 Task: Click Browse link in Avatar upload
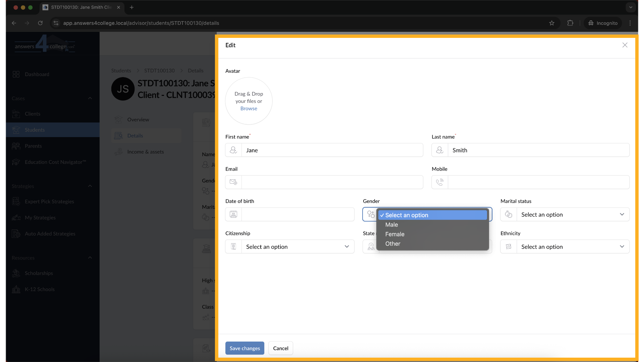pos(249,109)
